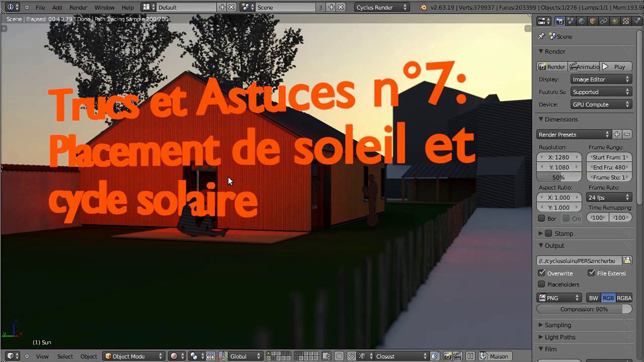This screenshot has width=644, height=362.
Task: Click the pin icon next to Scene
Action: (541, 36)
